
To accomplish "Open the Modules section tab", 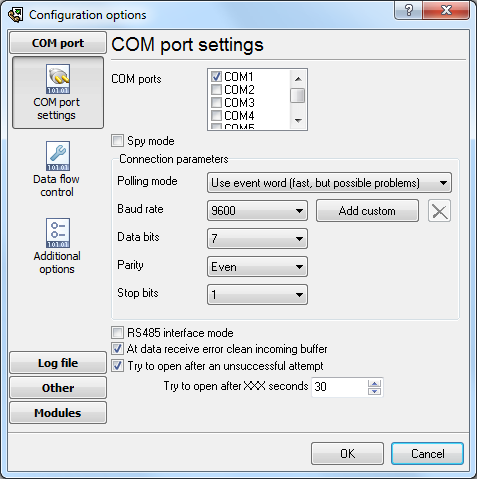I will click(58, 413).
